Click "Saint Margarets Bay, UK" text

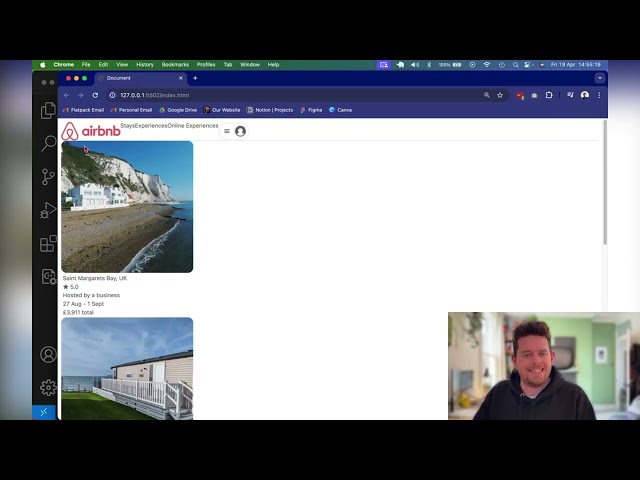[x=95, y=278]
